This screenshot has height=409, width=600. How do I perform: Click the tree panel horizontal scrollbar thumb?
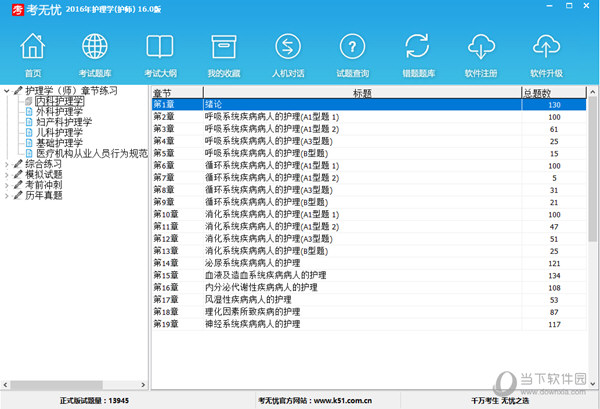tap(56, 385)
